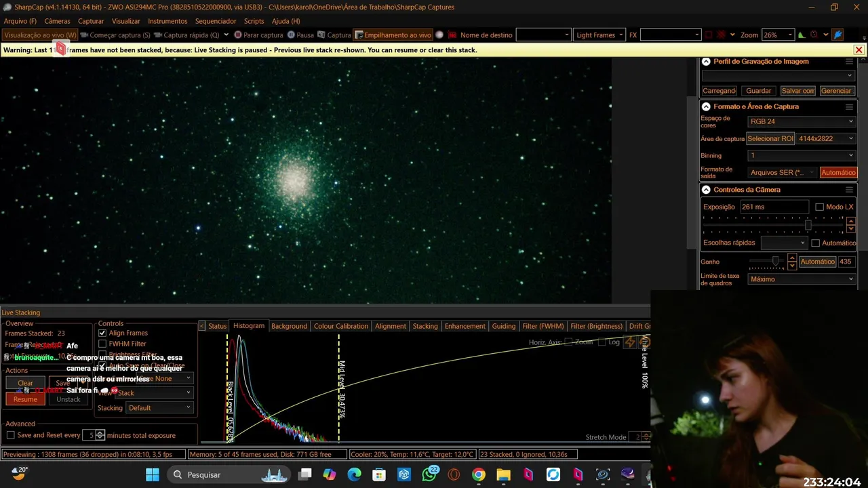Switch to the Guiding tab
This screenshot has height=488, width=868.
(504, 326)
